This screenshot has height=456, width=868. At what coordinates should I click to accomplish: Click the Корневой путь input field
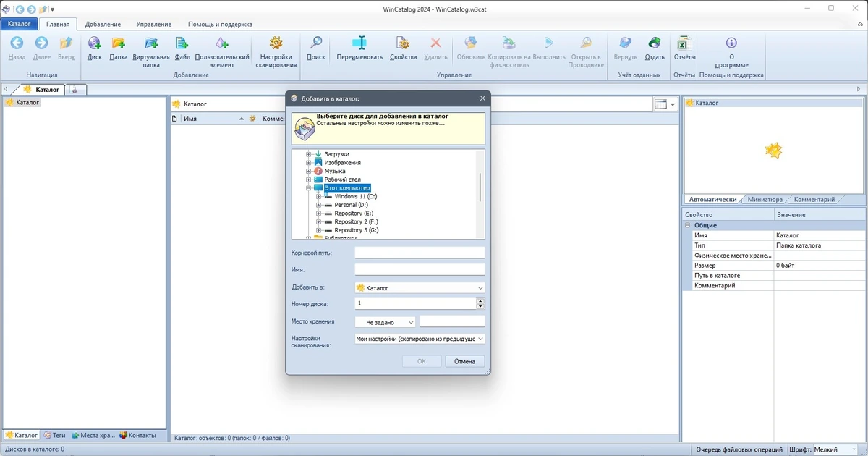420,253
